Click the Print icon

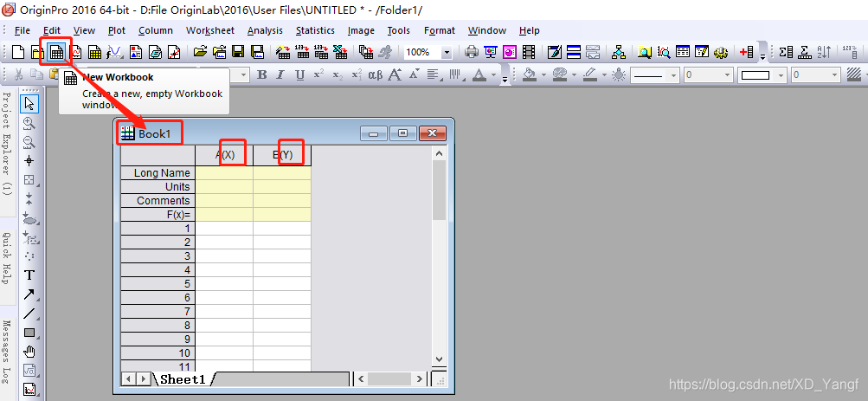tap(472, 53)
